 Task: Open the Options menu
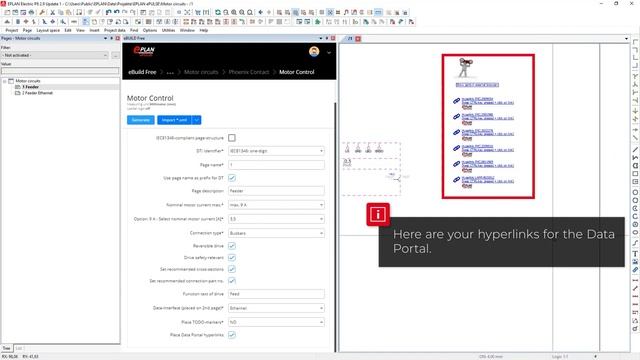pos(150,30)
